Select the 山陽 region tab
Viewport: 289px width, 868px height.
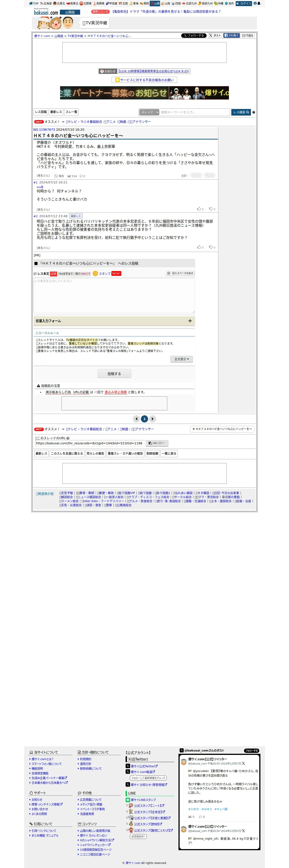(155, 3)
